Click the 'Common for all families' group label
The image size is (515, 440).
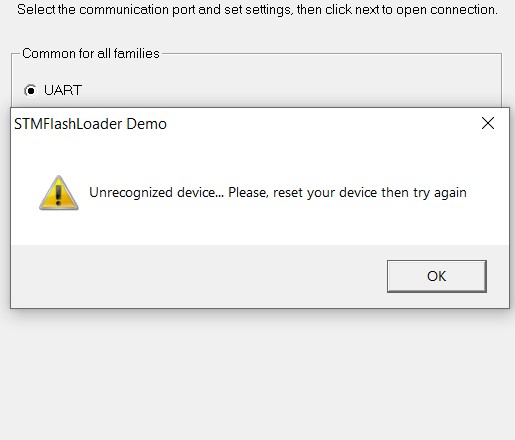(x=91, y=53)
